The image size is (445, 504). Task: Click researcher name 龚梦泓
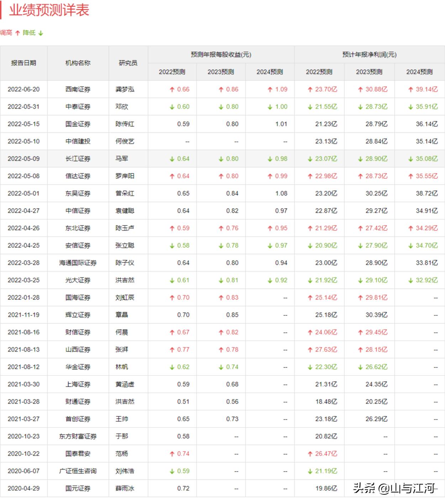[x=125, y=89]
